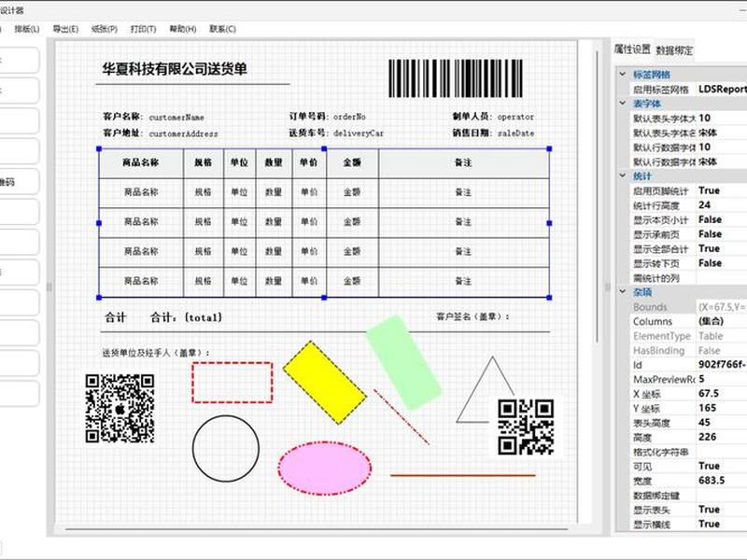The height and width of the screenshot is (560, 747).
Task: Select the customerName field placeholder
Action: coord(176,118)
